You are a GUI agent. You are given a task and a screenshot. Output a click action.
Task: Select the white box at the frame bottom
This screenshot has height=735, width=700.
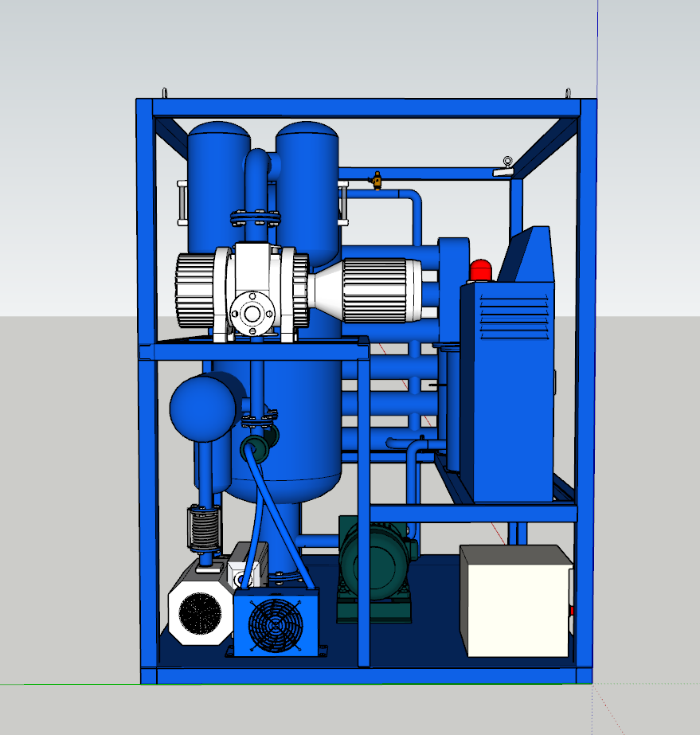[x=516, y=601]
